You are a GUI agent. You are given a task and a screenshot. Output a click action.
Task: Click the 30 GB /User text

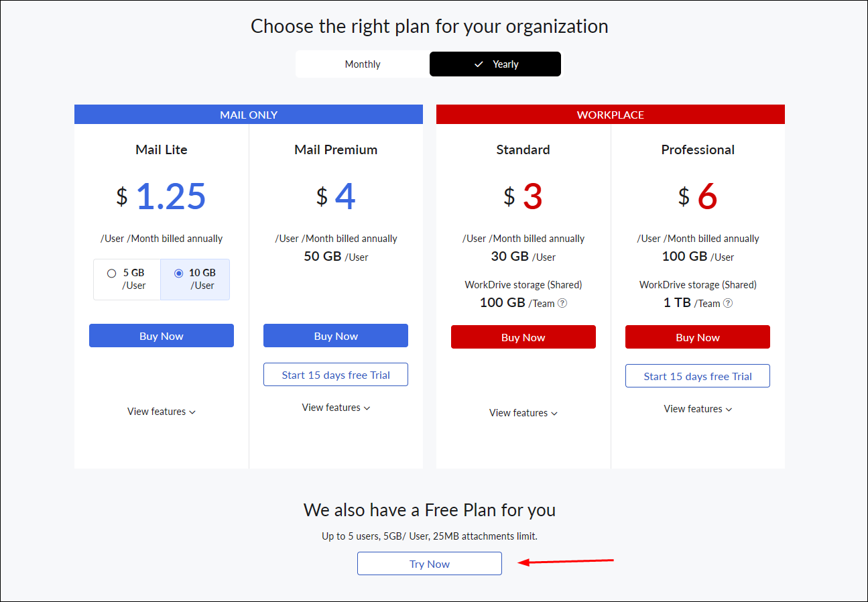[523, 257]
